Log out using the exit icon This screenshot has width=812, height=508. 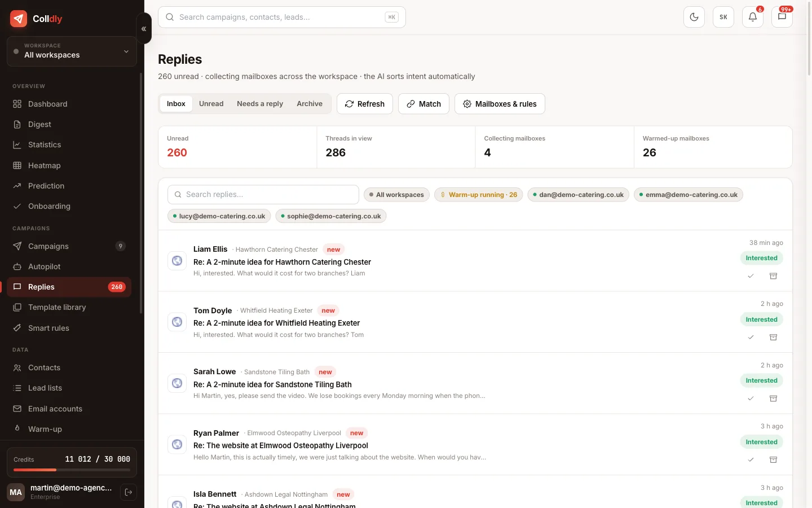pyautogui.click(x=129, y=492)
